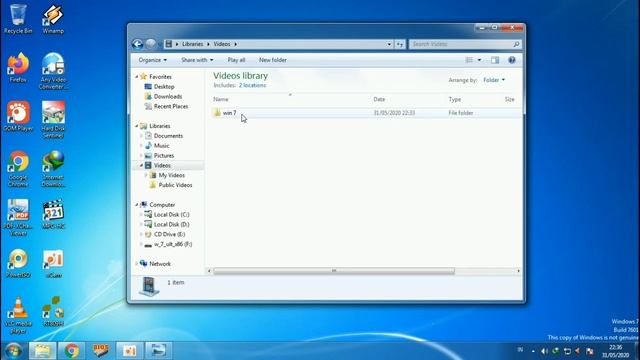
Task: Open MPC-HC desktop shortcut
Action: tap(53, 214)
